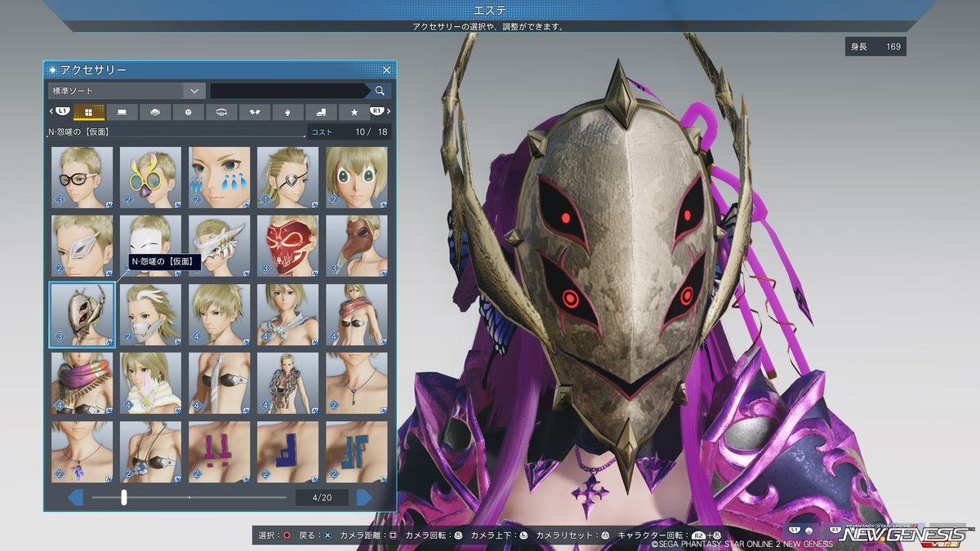Click the R1 next category arrow
The width and height of the screenshot is (980, 551).
tap(380, 111)
